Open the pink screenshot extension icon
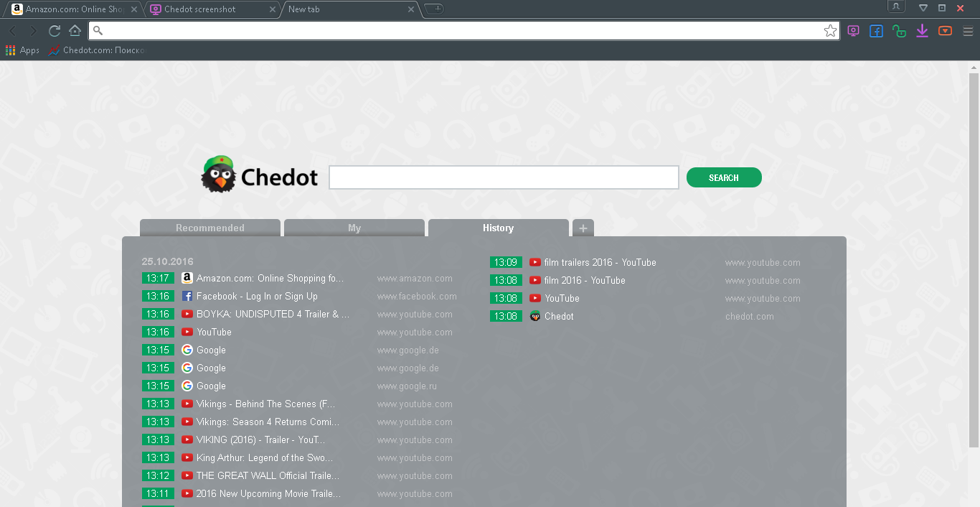This screenshot has width=980, height=507. point(853,31)
